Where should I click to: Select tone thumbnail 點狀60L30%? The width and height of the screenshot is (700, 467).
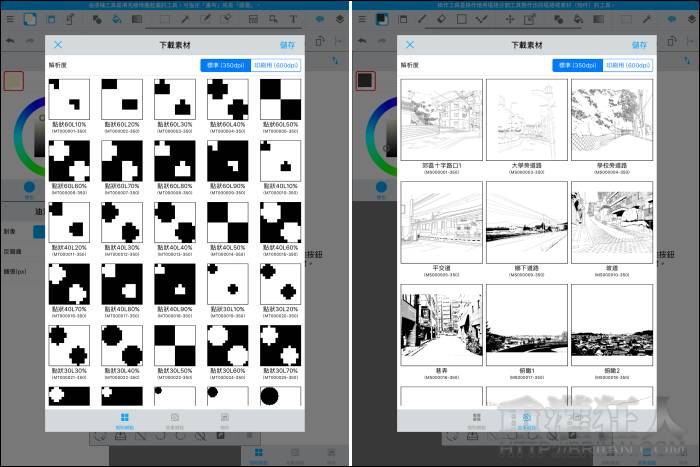(175, 100)
